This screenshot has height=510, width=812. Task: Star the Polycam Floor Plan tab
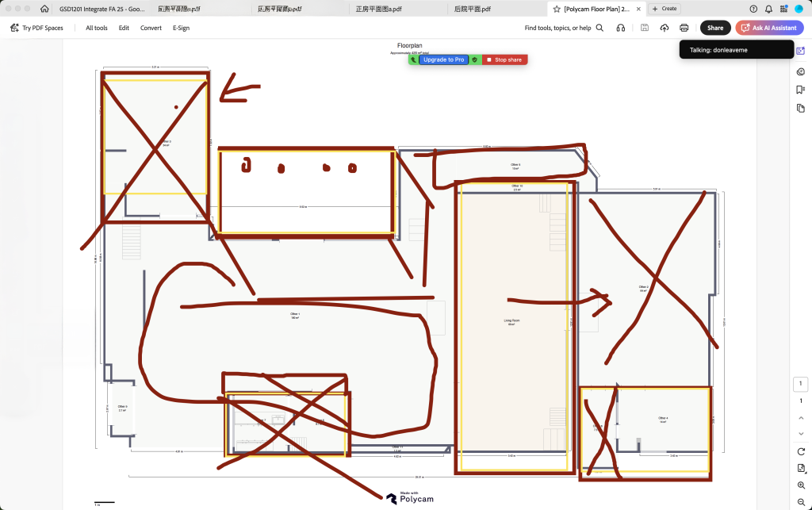[557, 9]
